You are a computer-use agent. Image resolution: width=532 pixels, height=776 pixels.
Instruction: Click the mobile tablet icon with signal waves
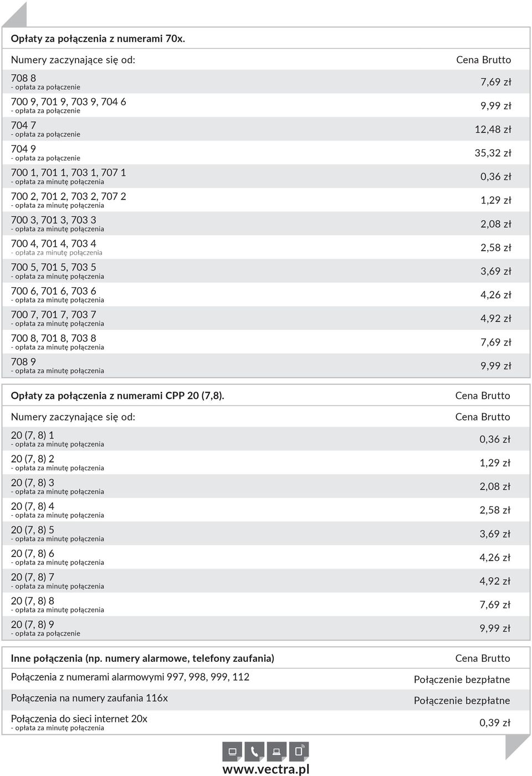[299, 752]
